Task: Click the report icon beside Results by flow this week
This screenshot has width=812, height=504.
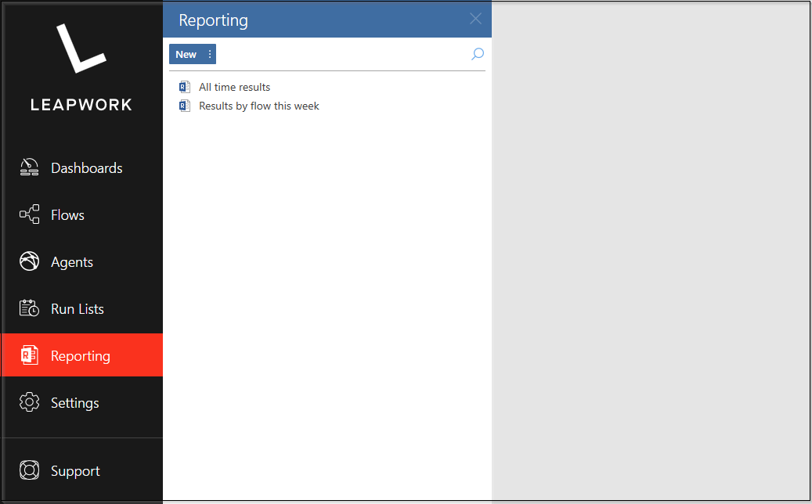Action: [184, 105]
